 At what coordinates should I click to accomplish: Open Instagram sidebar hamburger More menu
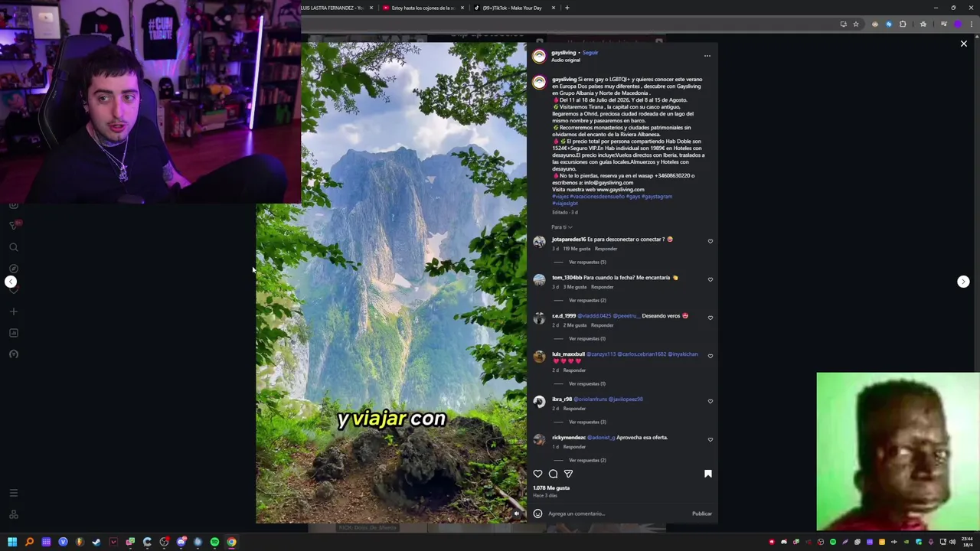13,493
